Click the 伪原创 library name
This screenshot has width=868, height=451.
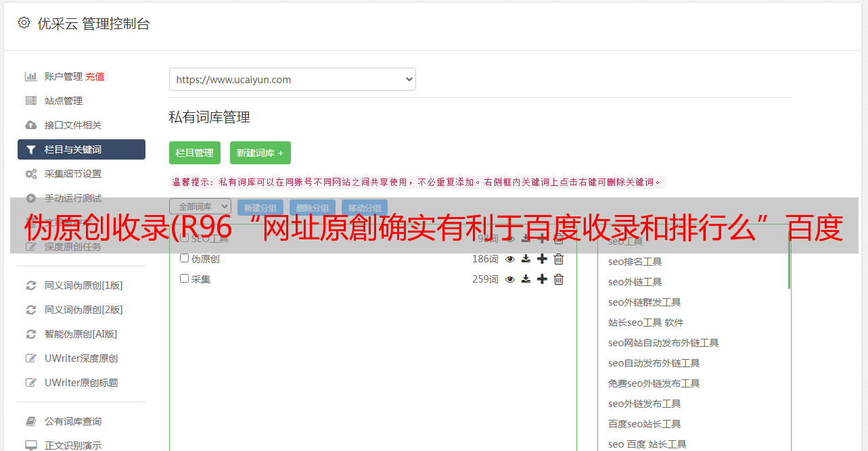click(x=206, y=258)
